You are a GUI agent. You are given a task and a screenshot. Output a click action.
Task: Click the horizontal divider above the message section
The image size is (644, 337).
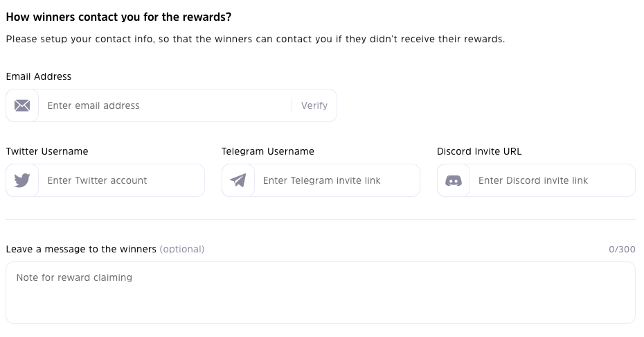320,219
